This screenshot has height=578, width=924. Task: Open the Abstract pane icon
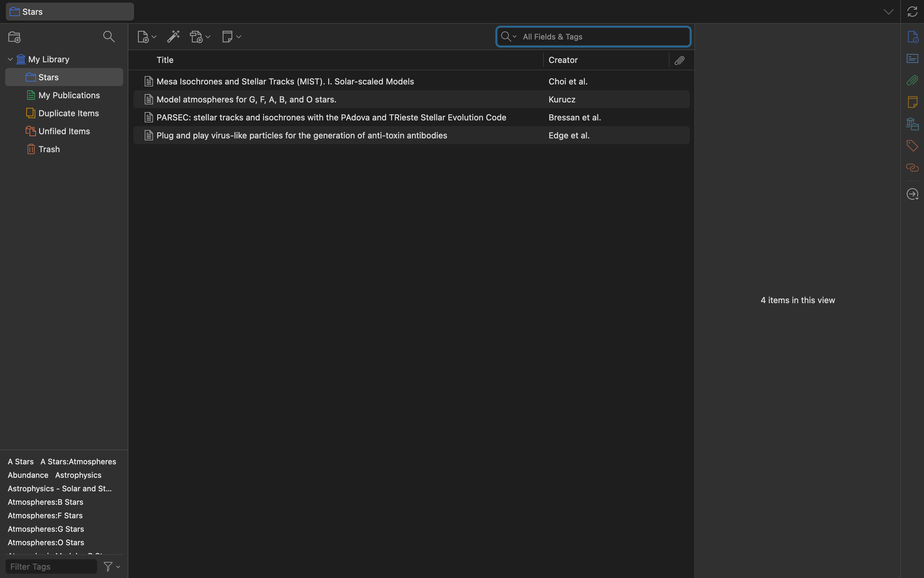click(912, 58)
